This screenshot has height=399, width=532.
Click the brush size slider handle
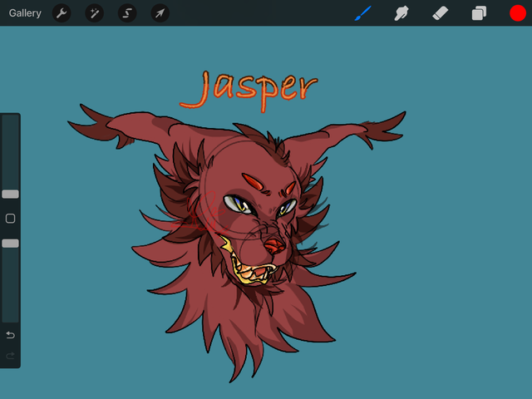[11, 194]
